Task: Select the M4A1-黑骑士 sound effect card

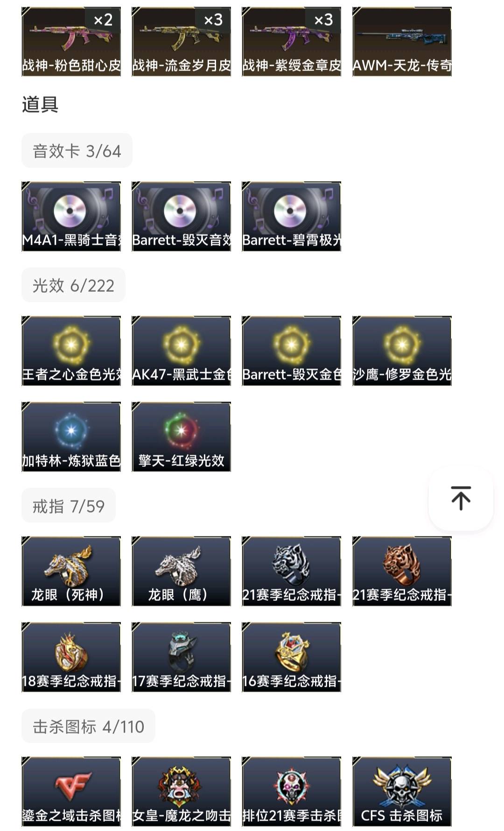Action: tap(71, 217)
